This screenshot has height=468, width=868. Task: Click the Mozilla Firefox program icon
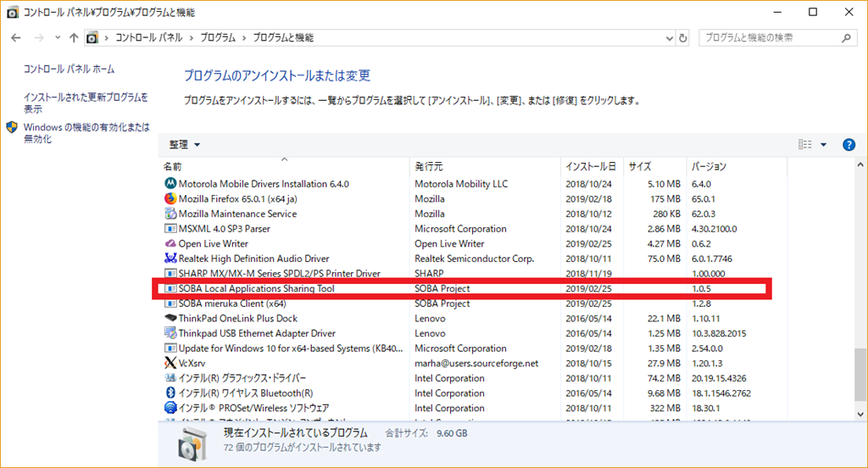[170, 198]
